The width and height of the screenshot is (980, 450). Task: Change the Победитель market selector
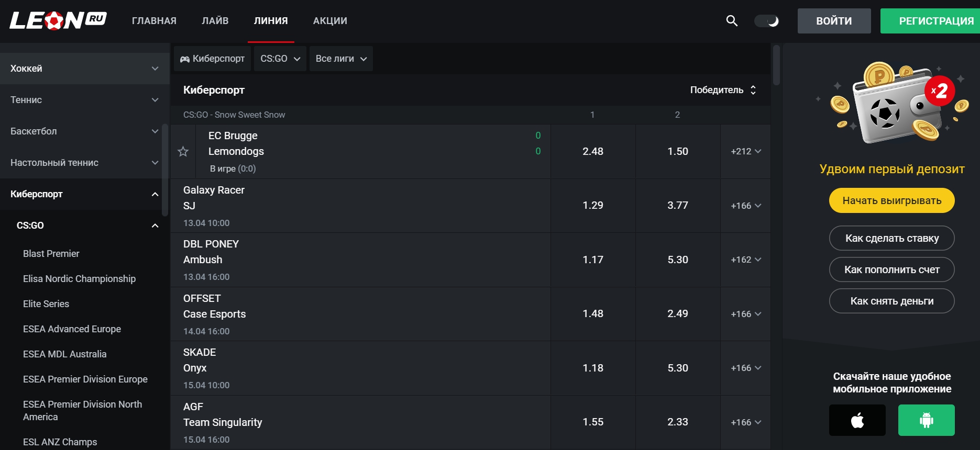pos(723,90)
